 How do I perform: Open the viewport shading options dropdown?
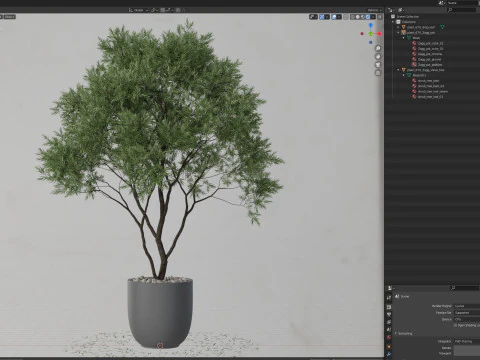pos(373,17)
